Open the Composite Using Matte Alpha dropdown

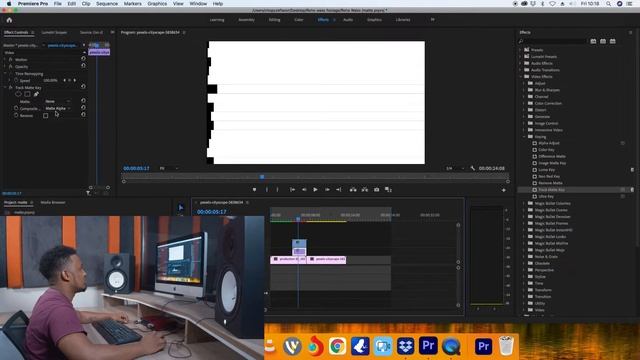pos(58,108)
